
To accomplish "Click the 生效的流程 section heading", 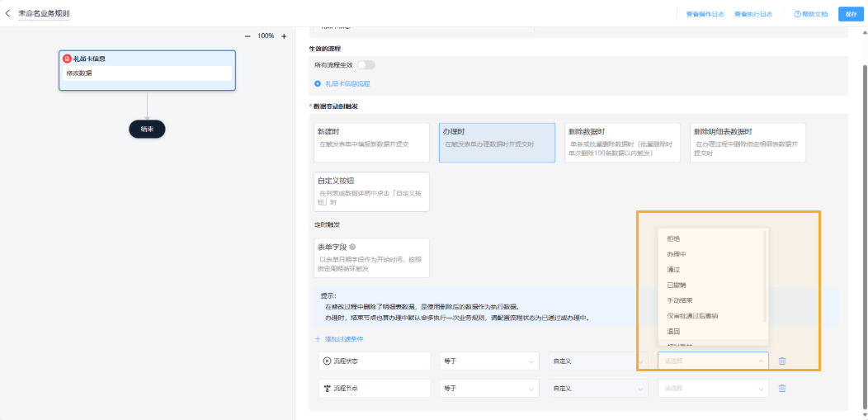I will pos(324,49).
